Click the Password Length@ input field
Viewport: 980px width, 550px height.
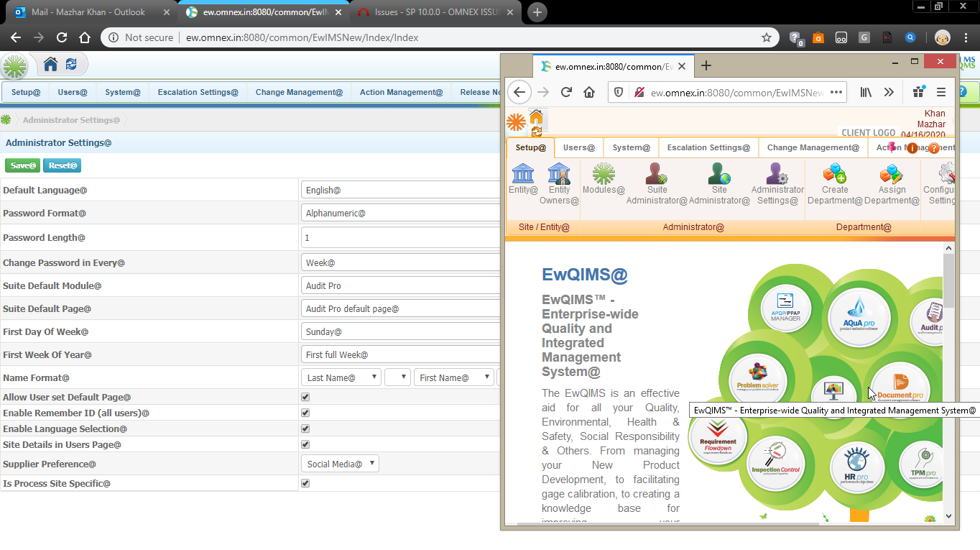400,238
